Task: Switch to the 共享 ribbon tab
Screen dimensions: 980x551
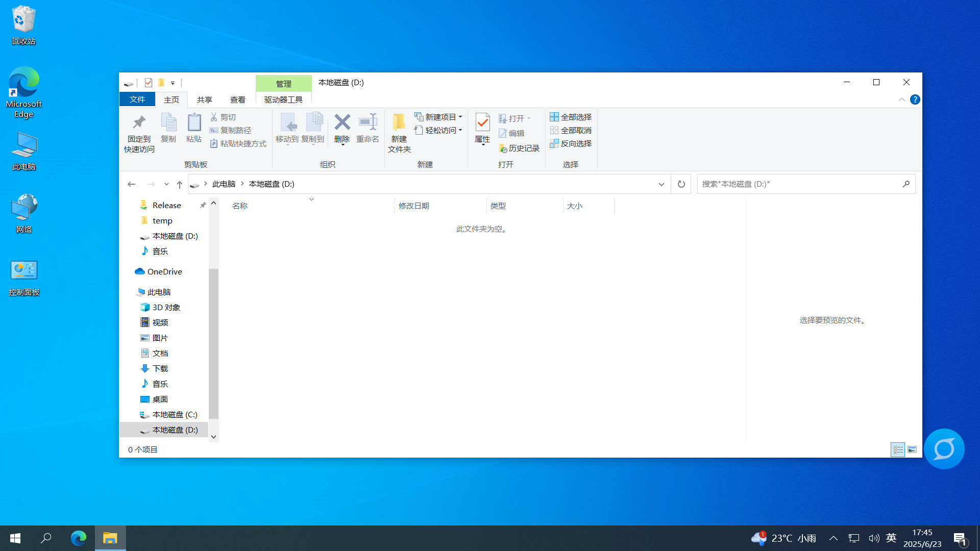Action: click(x=205, y=99)
